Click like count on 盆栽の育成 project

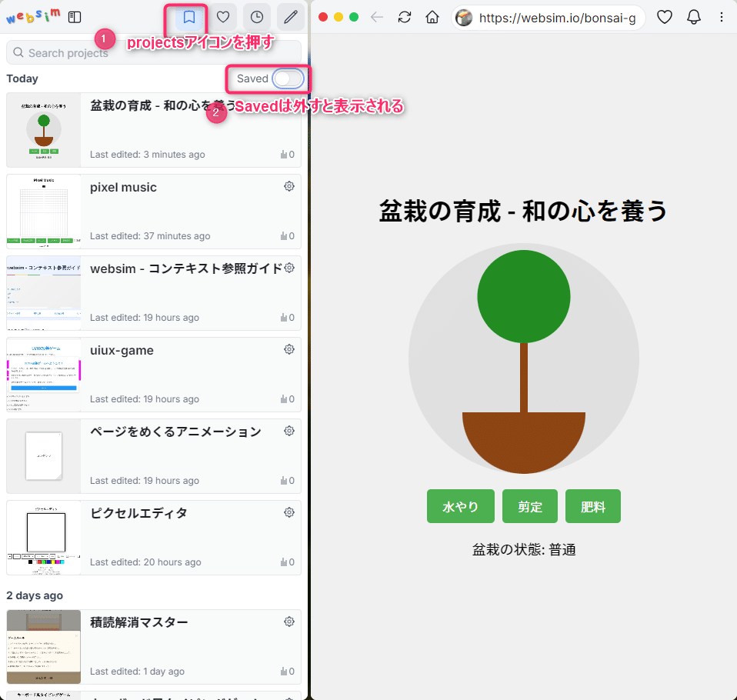pyautogui.click(x=287, y=154)
